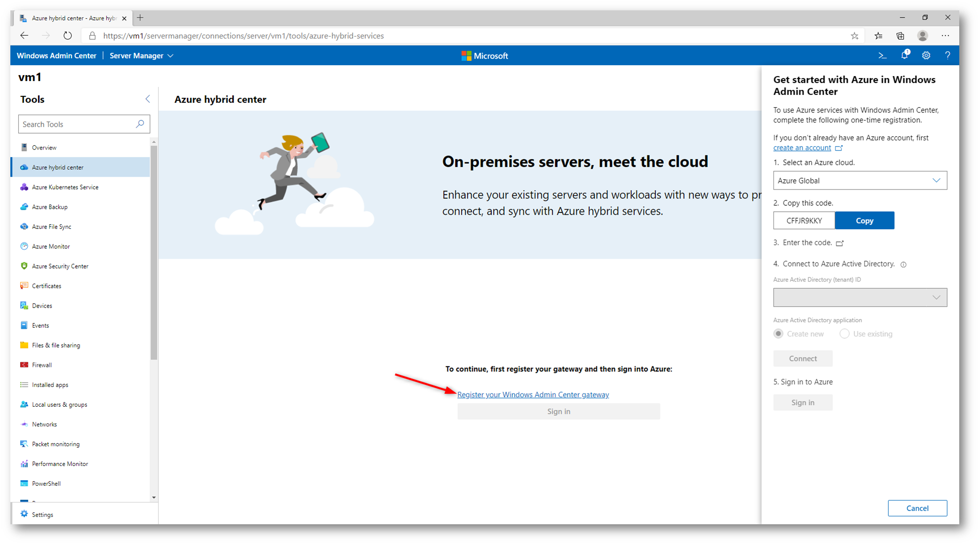The height and width of the screenshot is (545, 980).
Task: Select the Use existing radio button
Action: [845, 334]
